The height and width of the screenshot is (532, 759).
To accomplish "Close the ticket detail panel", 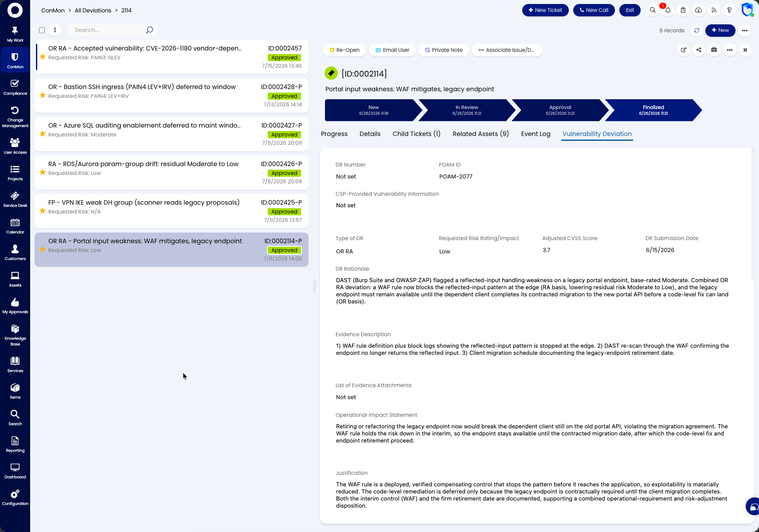I will 745,50.
